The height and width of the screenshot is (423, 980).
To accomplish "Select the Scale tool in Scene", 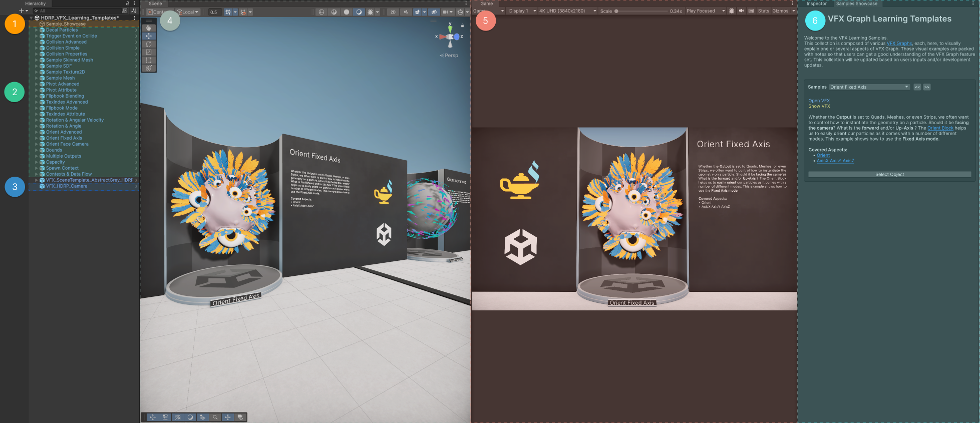I will pyautogui.click(x=149, y=52).
